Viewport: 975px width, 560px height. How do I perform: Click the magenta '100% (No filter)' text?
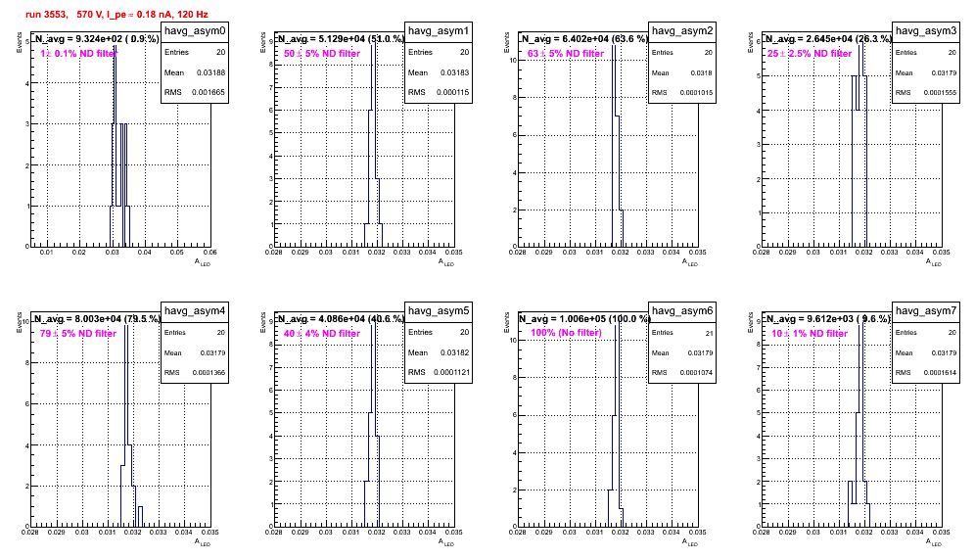pos(566,333)
